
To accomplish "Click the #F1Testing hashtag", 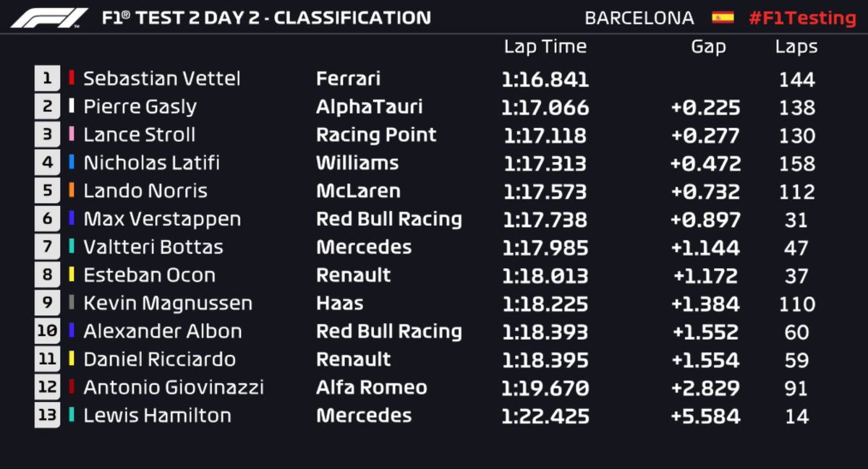I will coord(801,18).
